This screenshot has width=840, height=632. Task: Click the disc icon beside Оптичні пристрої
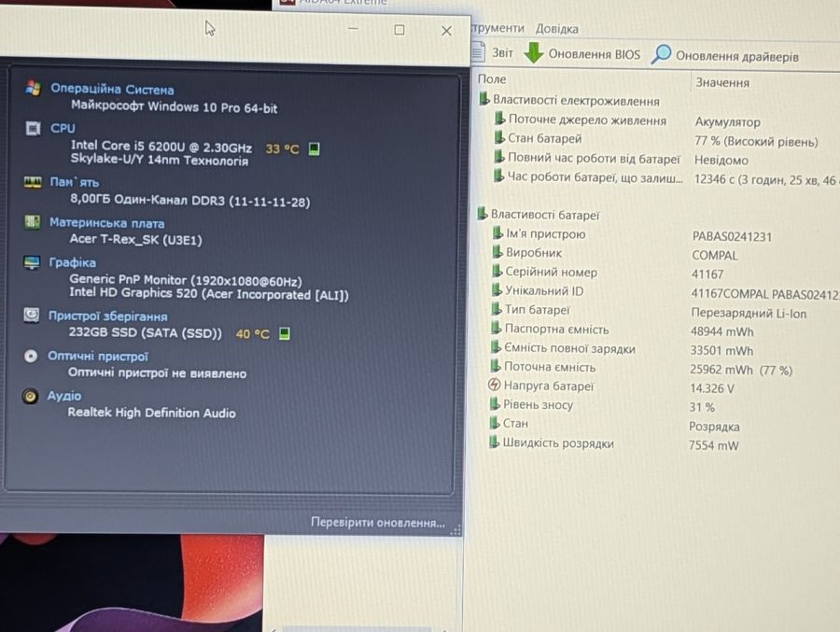pos(31,356)
